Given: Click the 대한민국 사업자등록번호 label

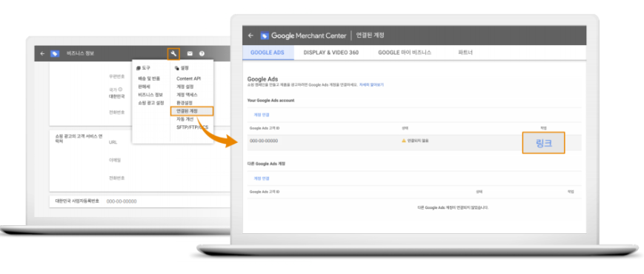Looking at the screenshot, I should tap(77, 201).
